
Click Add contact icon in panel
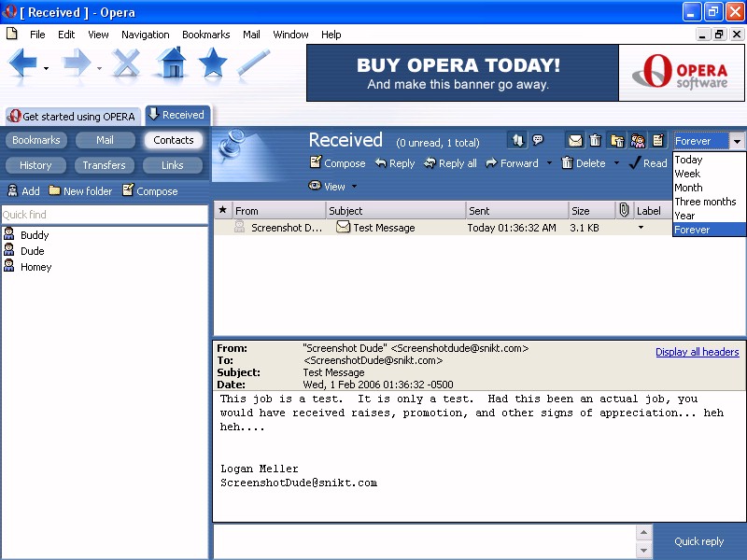pyautogui.click(x=23, y=190)
